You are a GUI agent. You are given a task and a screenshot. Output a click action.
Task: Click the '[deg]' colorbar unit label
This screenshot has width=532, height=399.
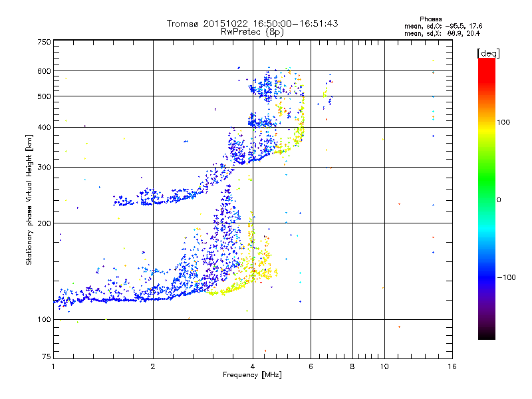(x=488, y=53)
